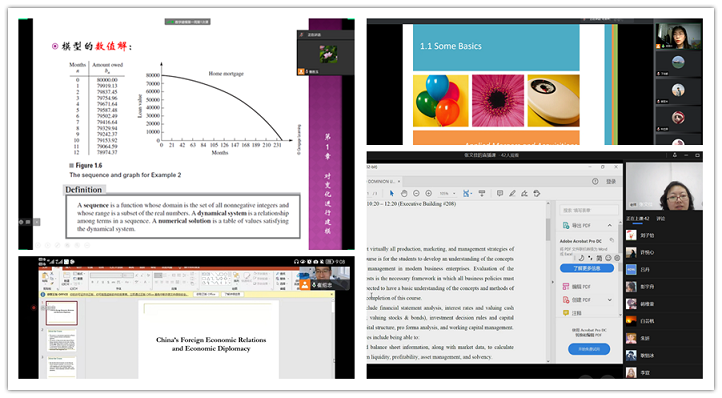The height and width of the screenshot is (398, 722).
Task: Dismiss the yellow Office notification bar
Action: pos(331,294)
